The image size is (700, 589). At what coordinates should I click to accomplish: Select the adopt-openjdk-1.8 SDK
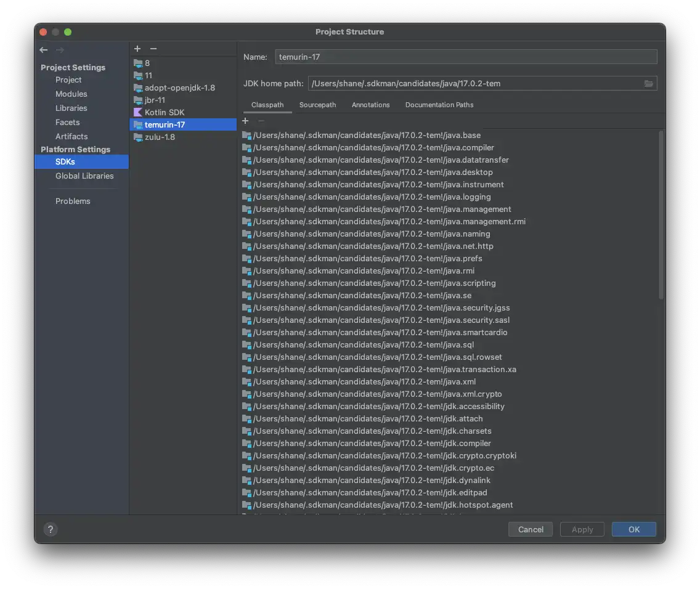[x=183, y=88]
